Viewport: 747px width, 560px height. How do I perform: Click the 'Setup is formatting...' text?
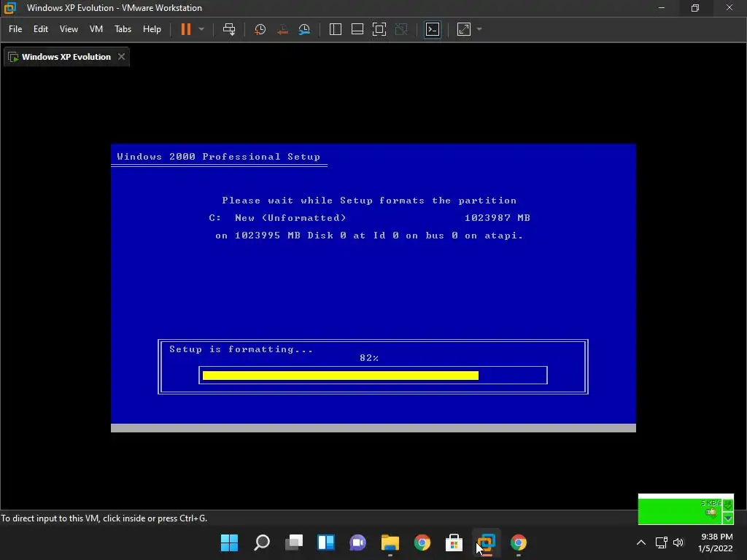241,349
